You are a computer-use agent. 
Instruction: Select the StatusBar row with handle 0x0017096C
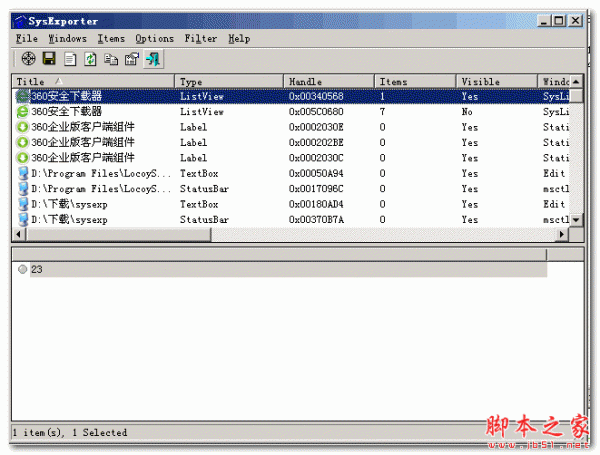(x=292, y=189)
